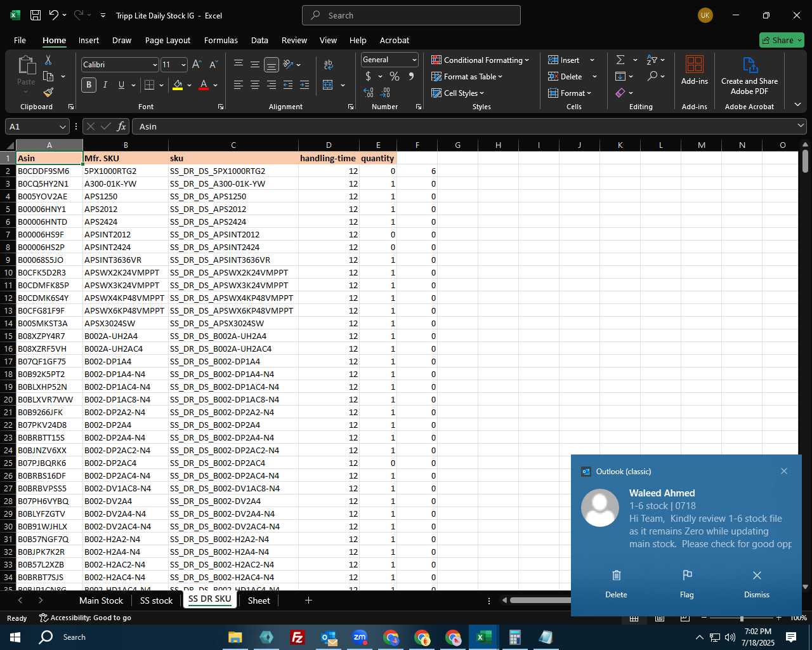Image resolution: width=812 pixels, height=650 pixels.
Task: Click the Cut scissors icon
Action: [48, 60]
